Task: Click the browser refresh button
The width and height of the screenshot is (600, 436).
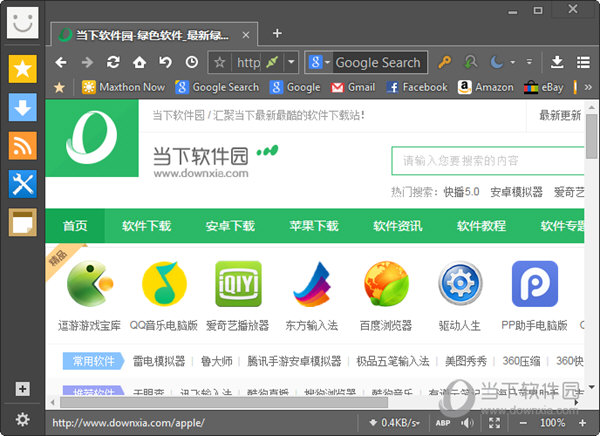Action: pos(113,62)
